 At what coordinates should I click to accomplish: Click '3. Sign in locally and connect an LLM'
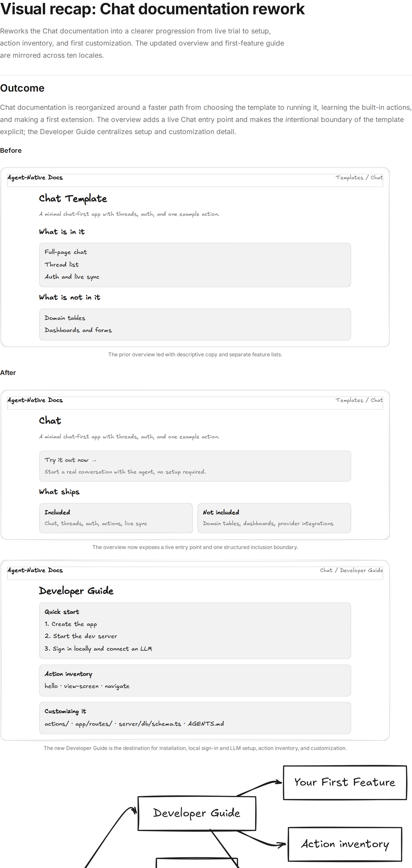point(98,649)
